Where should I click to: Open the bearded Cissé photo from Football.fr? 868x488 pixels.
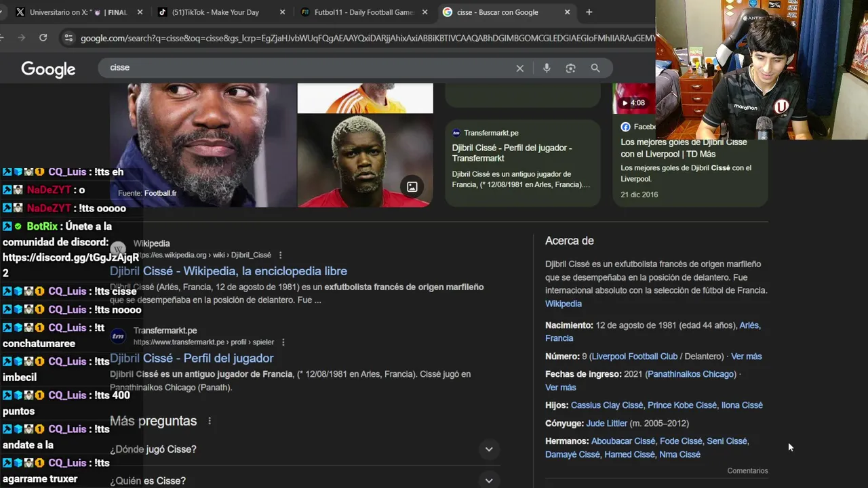(x=203, y=145)
